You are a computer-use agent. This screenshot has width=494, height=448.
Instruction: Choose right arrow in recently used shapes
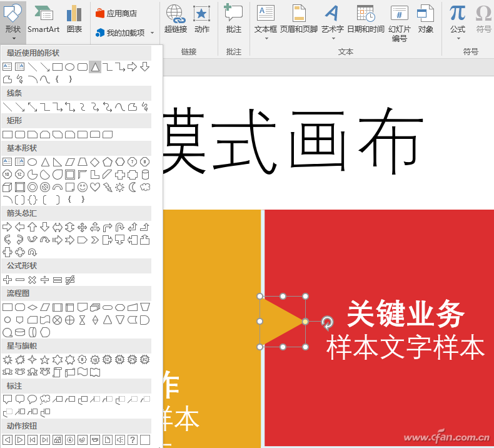tap(133, 67)
